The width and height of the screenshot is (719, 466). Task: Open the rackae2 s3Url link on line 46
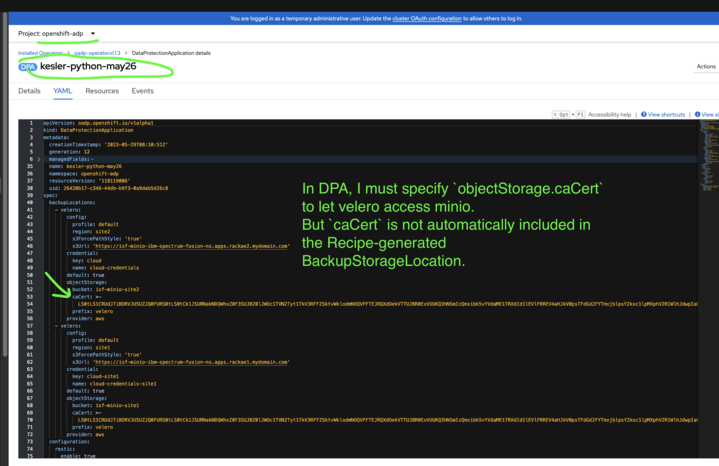(x=192, y=246)
